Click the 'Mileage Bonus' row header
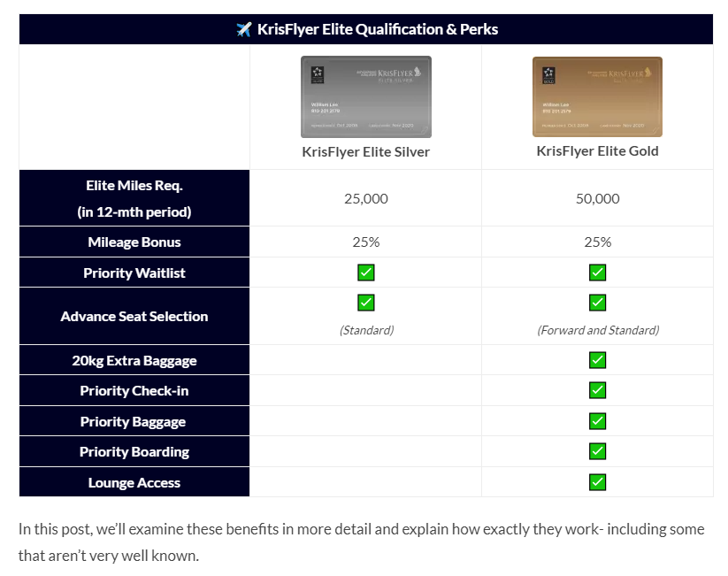 (134, 242)
